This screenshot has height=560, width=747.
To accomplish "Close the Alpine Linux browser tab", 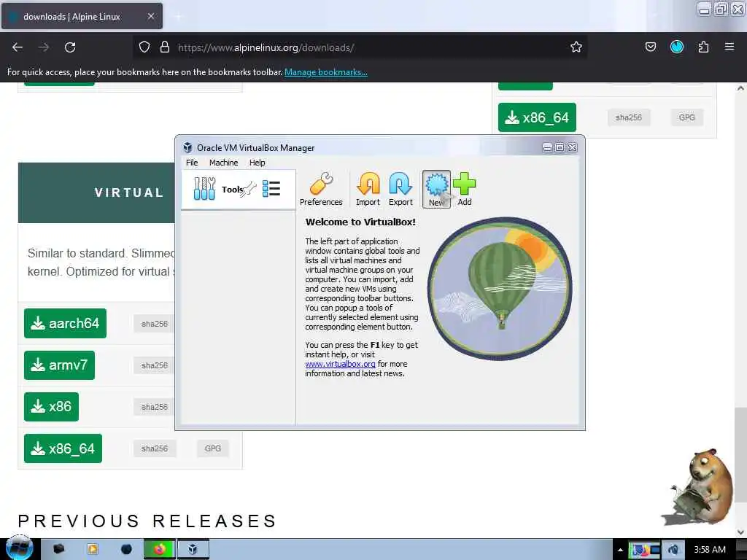I will coord(151,16).
